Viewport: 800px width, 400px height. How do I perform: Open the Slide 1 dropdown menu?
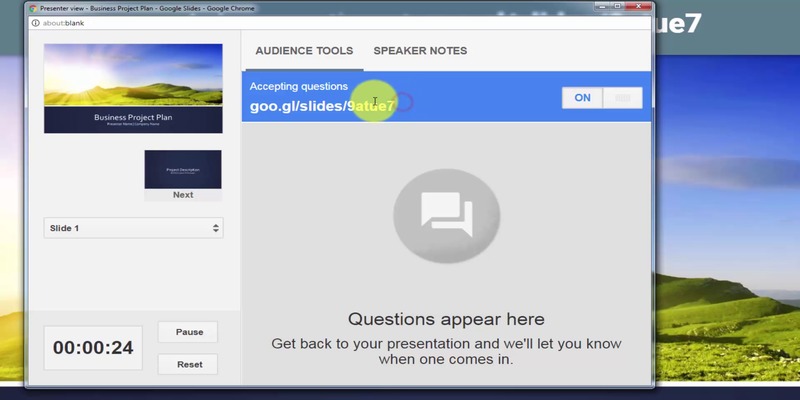click(133, 228)
